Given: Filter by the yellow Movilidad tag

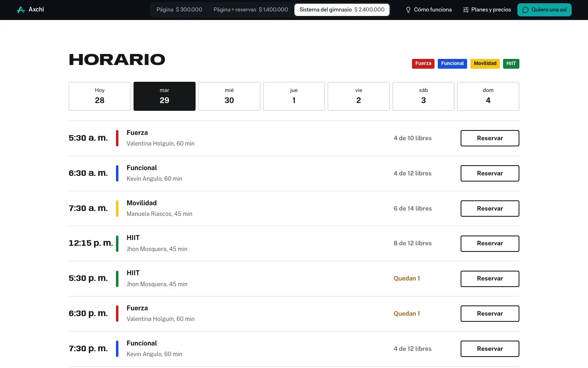Looking at the screenshot, I should [485, 63].
